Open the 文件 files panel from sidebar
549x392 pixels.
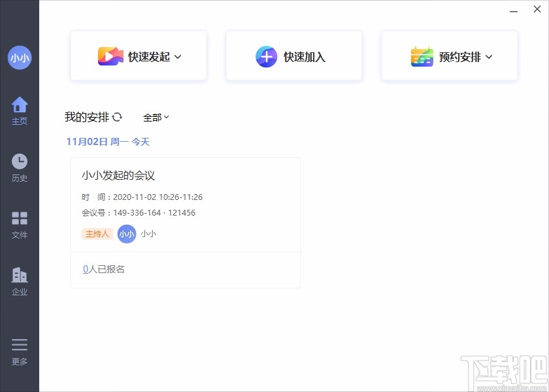pyautogui.click(x=20, y=221)
